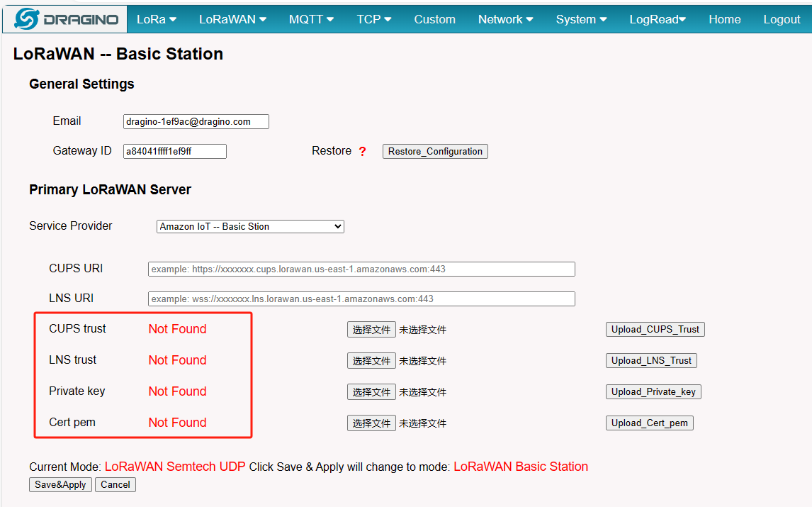Click the Dragino logo
The image size is (812, 507).
(x=66, y=19)
